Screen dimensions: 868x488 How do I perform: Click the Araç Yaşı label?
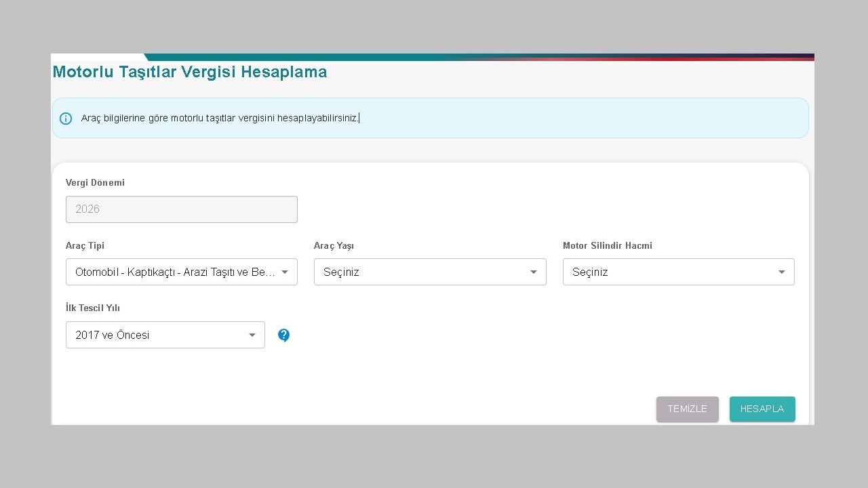click(x=334, y=246)
